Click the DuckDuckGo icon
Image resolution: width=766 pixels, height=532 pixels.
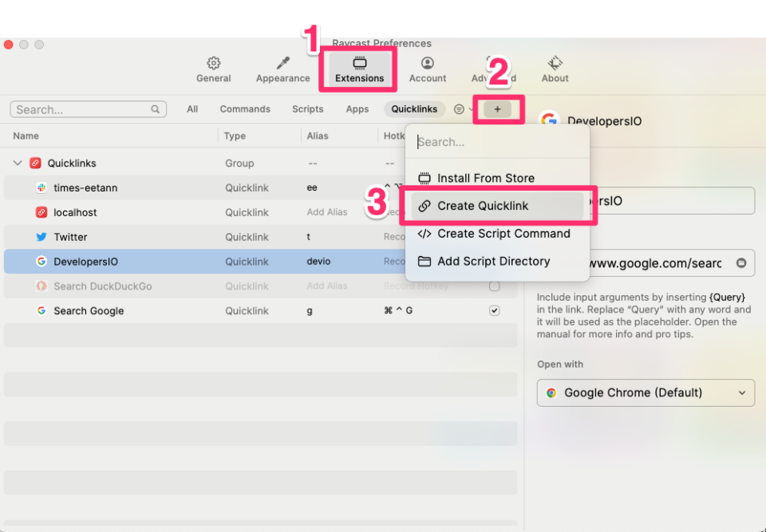coord(41,286)
